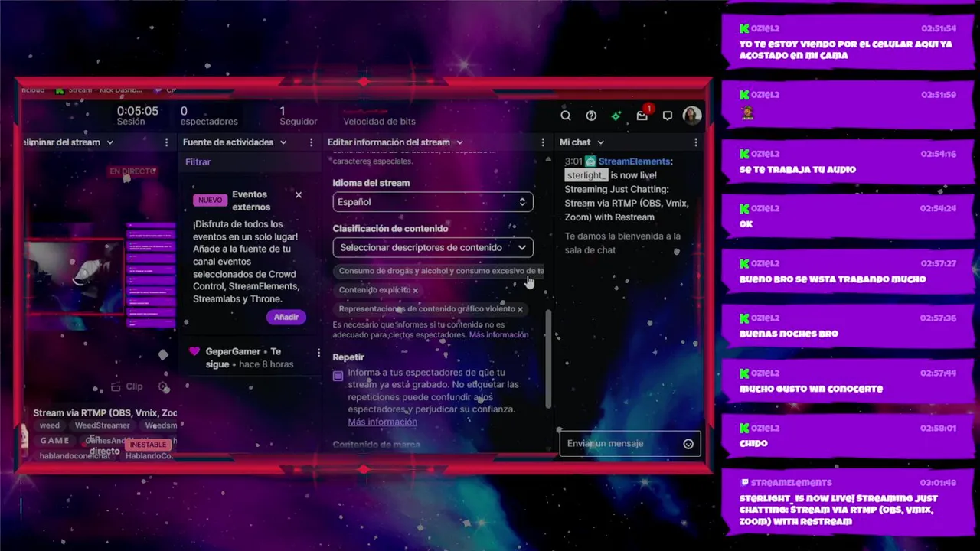This screenshot has width=980, height=551.
Task: Click the GeparGamer name in activity feed
Action: coord(233,351)
